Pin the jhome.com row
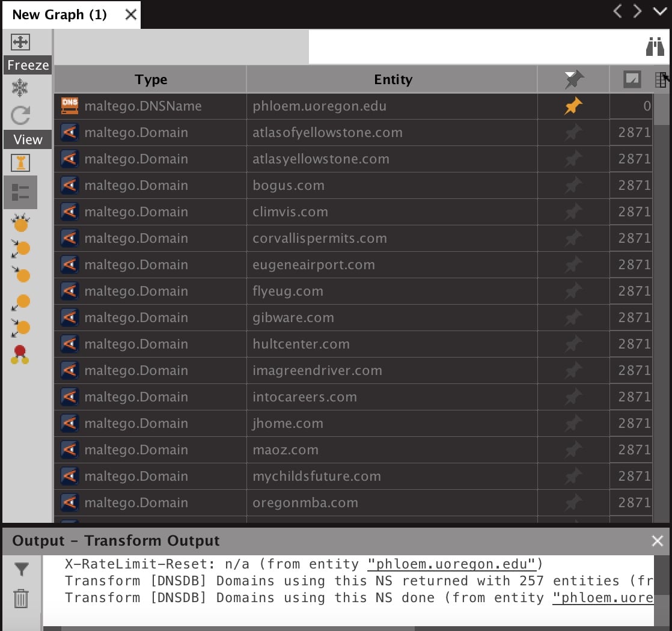The height and width of the screenshot is (631, 672). [573, 423]
